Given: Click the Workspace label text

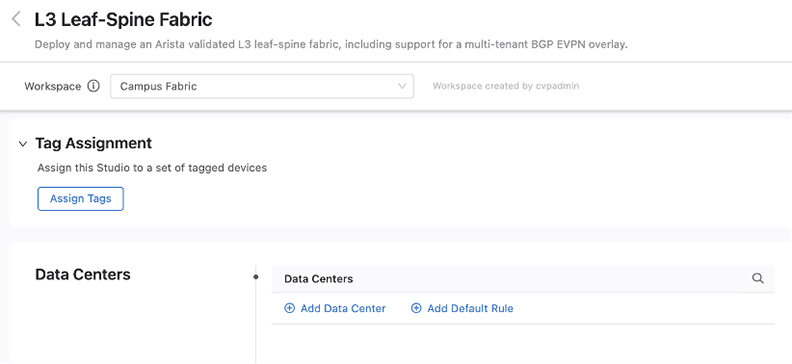Looking at the screenshot, I should [53, 86].
